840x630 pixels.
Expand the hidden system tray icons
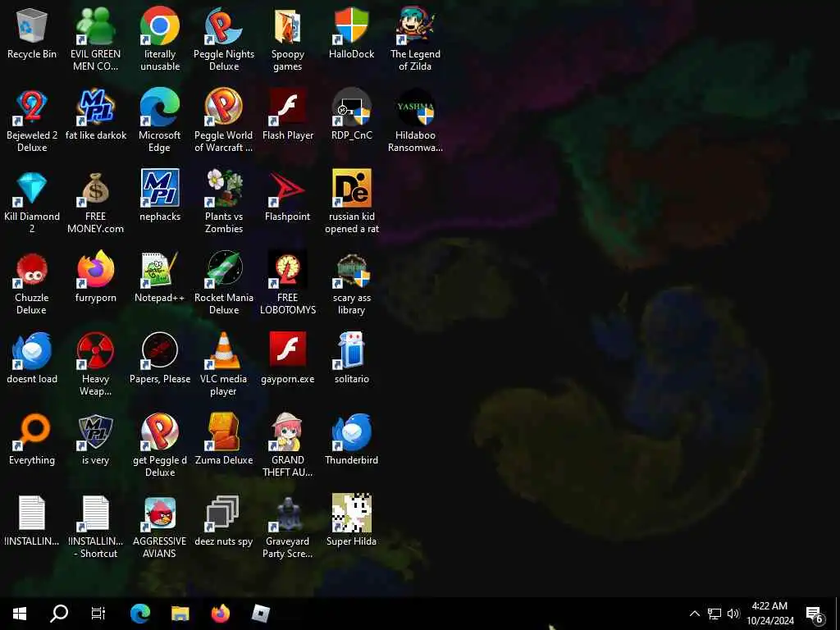coord(694,614)
